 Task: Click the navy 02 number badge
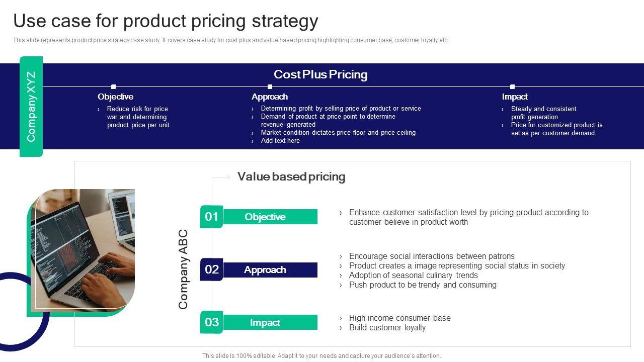[212, 269]
